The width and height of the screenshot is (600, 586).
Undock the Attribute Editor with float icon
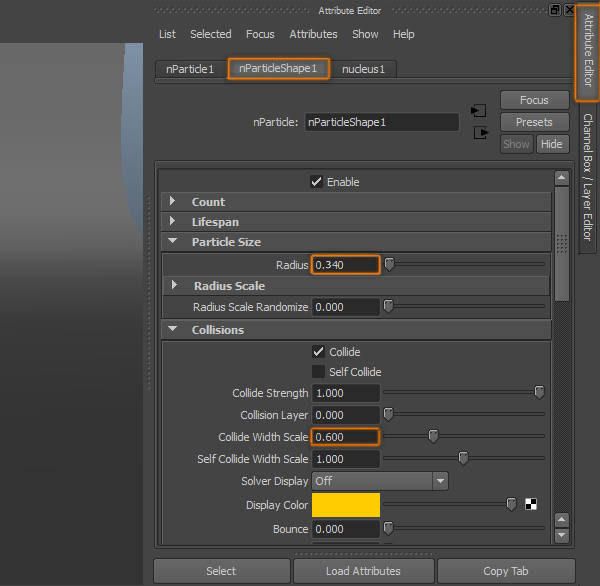pyautogui.click(x=555, y=10)
